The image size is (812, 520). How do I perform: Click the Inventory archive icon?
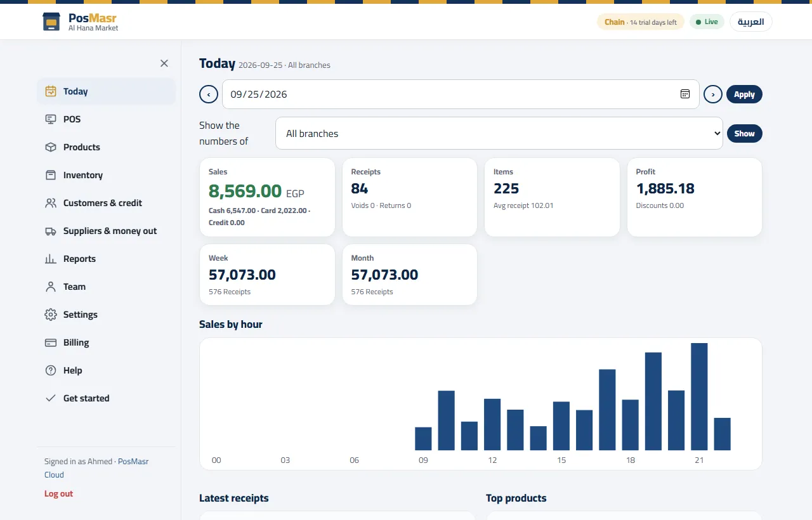pyautogui.click(x=51, y=175)
